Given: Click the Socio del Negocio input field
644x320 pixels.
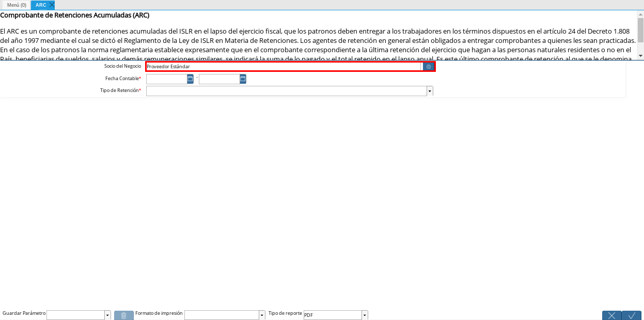Looking at the screenshot, I should point(284,67).
